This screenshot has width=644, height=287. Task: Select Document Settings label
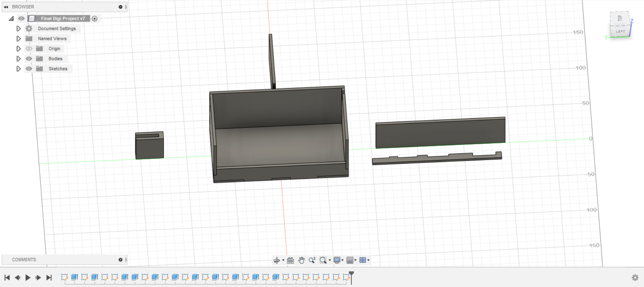pos(57,28)
